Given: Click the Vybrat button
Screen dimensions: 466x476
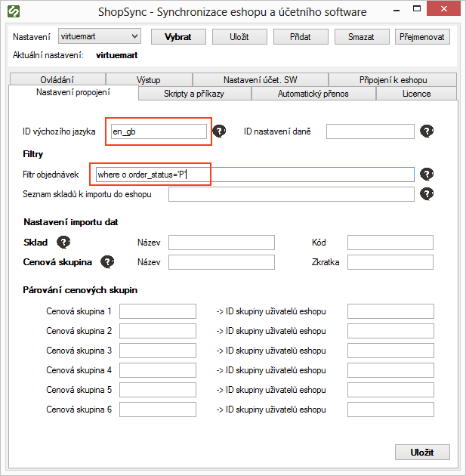Looking at the screenshot, I should (x=178, y=37).
